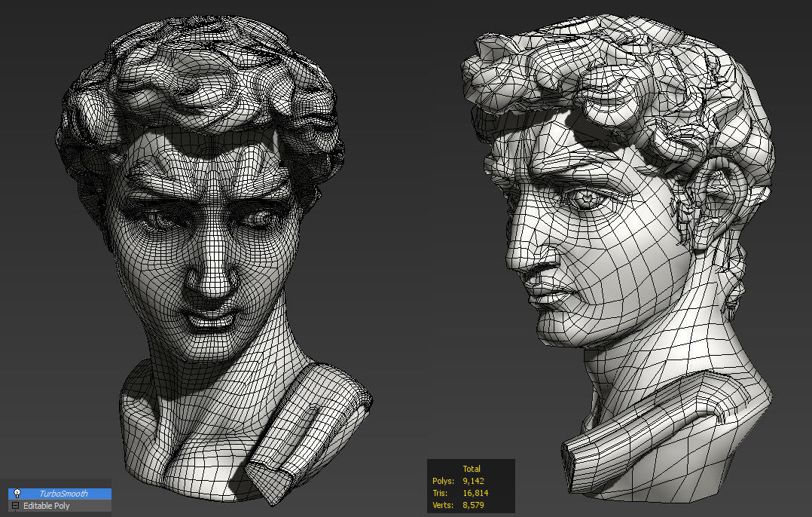Click the 'Verts:' label in statistics
The height and width of the screenshot is (517, 812).
443,505
